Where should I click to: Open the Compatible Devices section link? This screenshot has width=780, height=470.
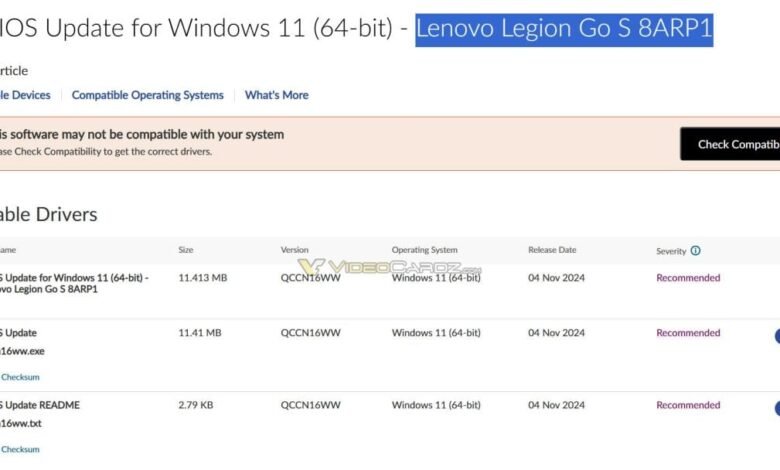coord(25,95)
